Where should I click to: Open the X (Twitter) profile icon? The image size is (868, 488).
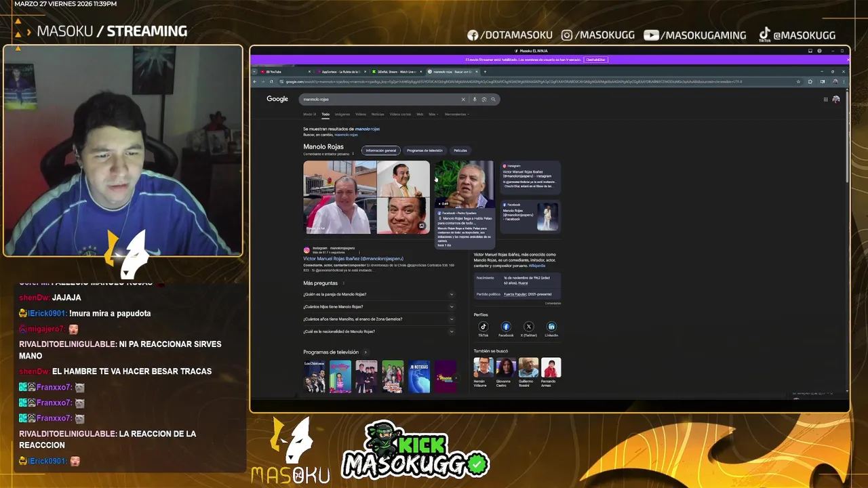pyautogui.click(x=529, y=327)
